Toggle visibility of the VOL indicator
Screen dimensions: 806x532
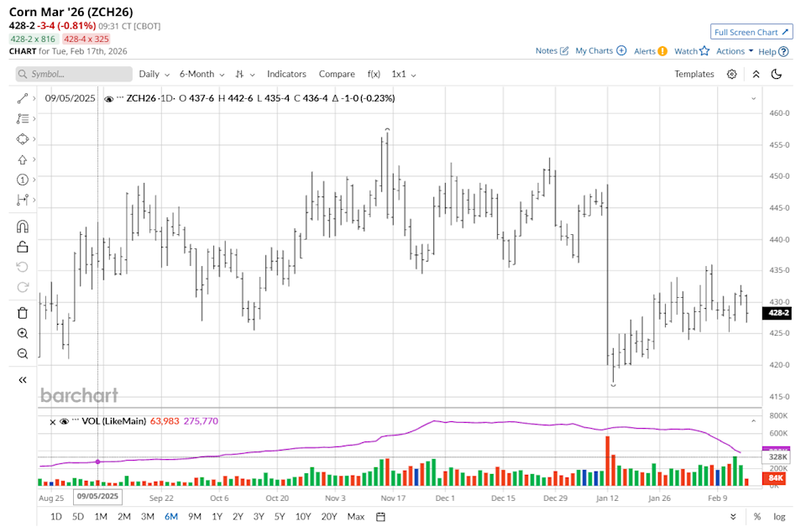coord(66,421)
